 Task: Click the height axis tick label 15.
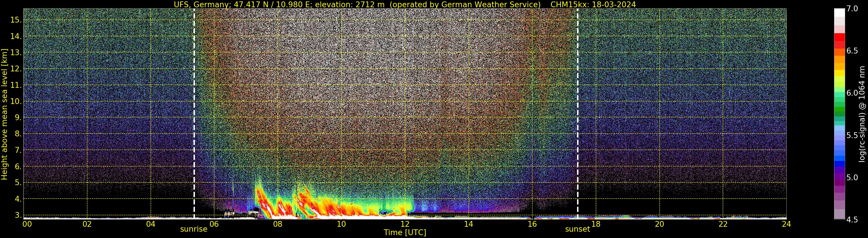click(x=16, y=20)
